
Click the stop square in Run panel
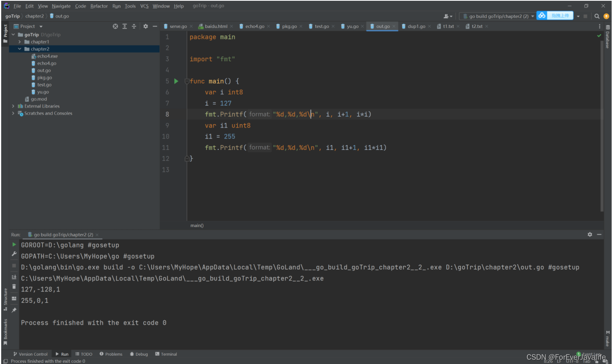(14, 266)
